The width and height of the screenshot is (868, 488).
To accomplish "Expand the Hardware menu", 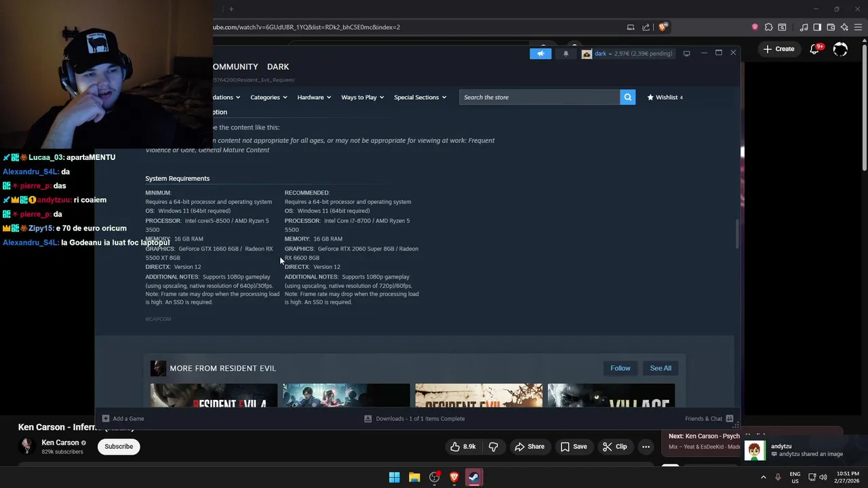I will tap(314, 97).
